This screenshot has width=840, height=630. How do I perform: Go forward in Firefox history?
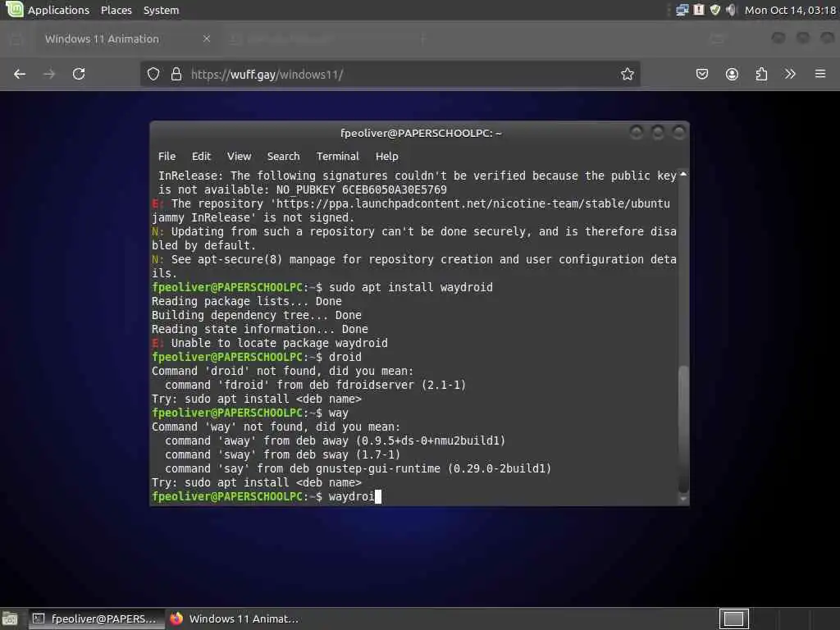coord(49,74)
